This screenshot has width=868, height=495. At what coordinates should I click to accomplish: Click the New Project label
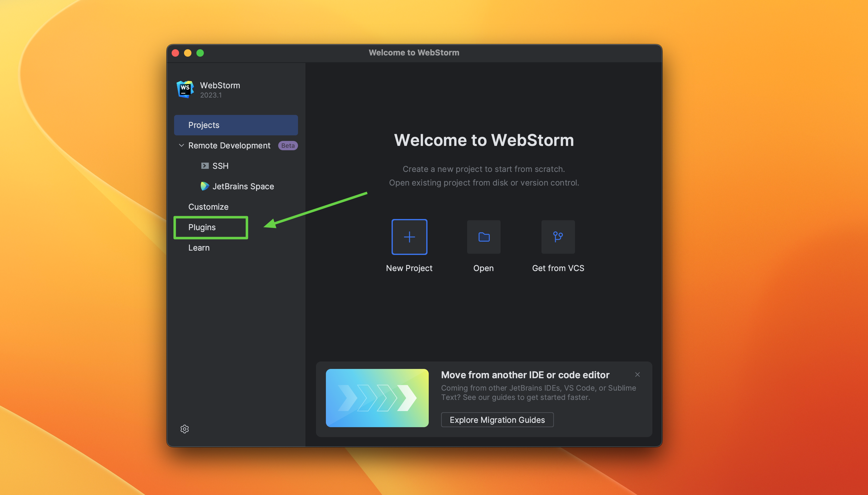(409, 268)
